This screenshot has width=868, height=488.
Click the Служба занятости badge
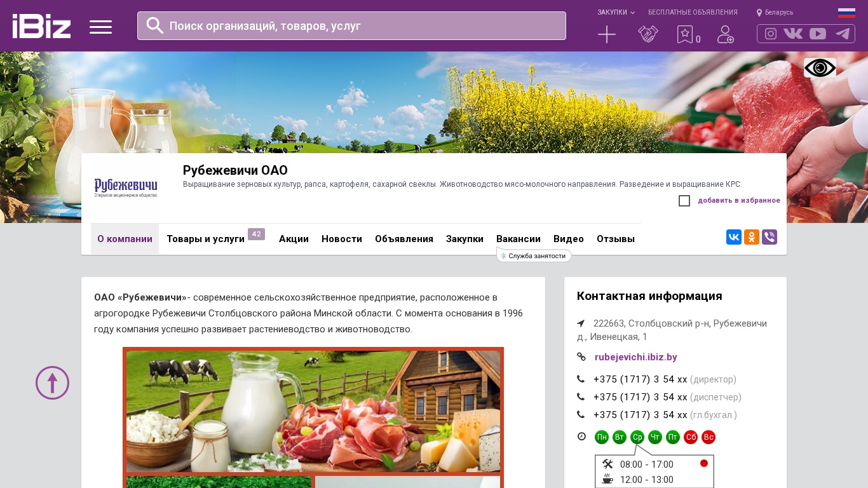534,256
